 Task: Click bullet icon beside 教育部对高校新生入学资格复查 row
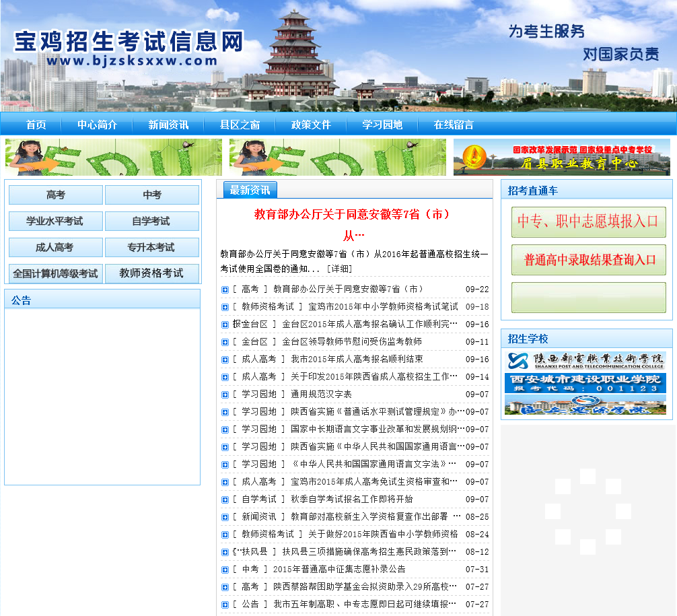[225, 517]
